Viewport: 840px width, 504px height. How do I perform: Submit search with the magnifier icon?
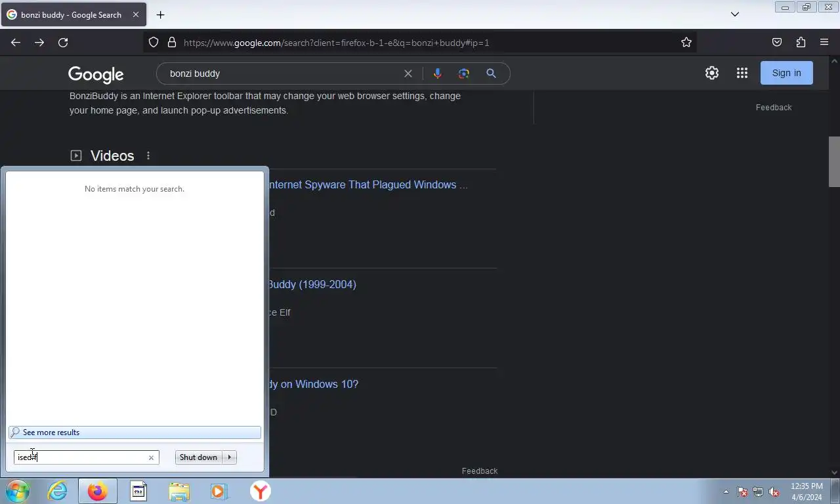[x=491, y=73]
